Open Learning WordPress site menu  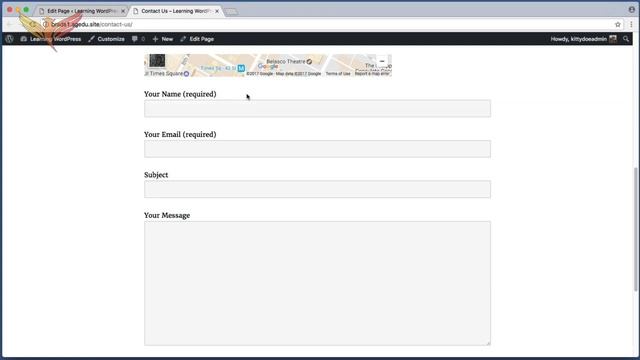click(51, 39)
